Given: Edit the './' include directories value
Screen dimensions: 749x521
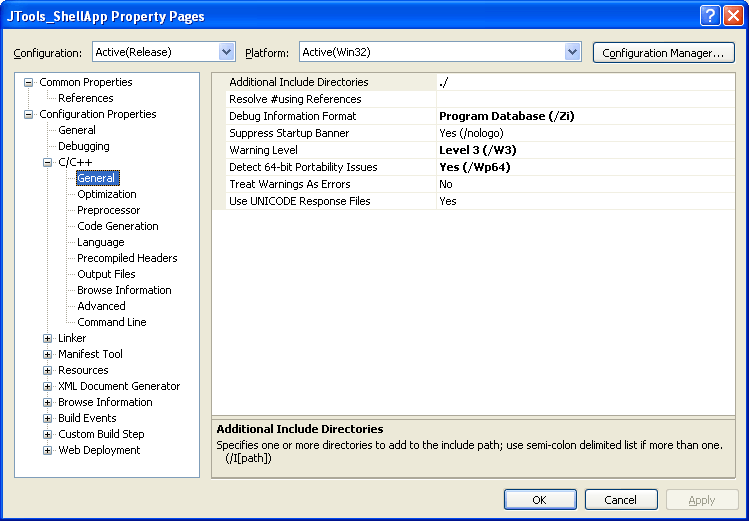Looking at the screenshot, I should tap(586, 82).
